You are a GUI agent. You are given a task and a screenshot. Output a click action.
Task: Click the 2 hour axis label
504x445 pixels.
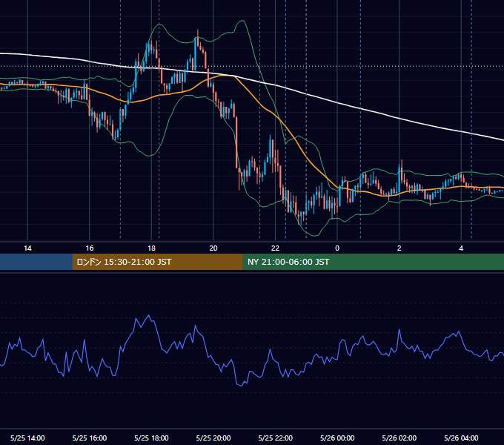click(399, 248)
